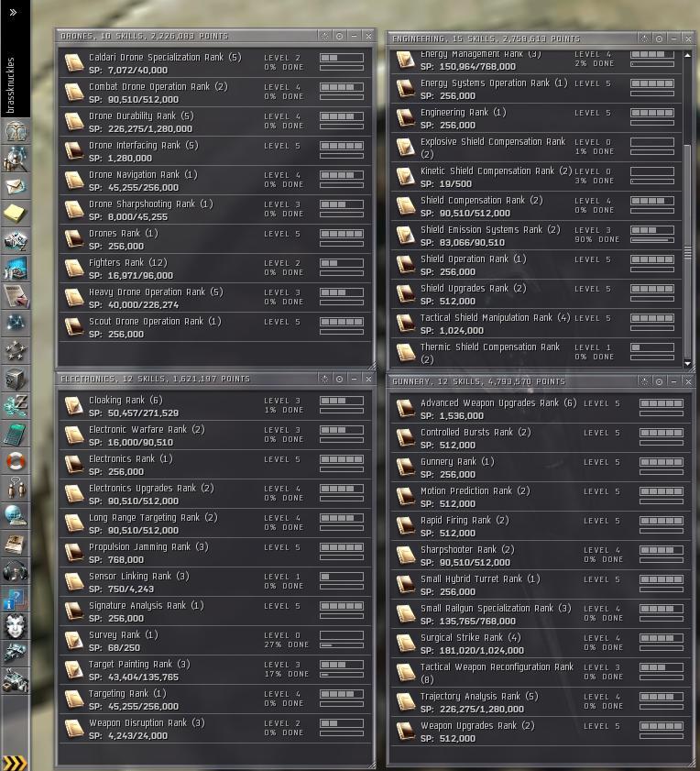Select Caldari Drone Specialization skill row

pos(214,63)
